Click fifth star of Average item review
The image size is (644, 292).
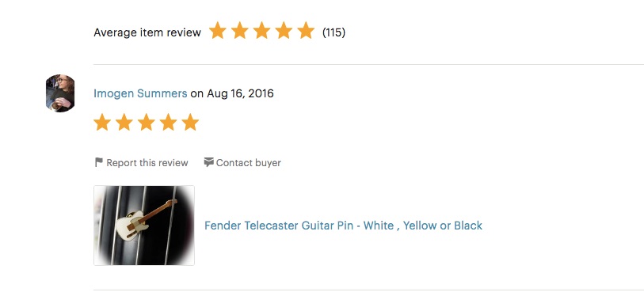[x=306, y=31]
